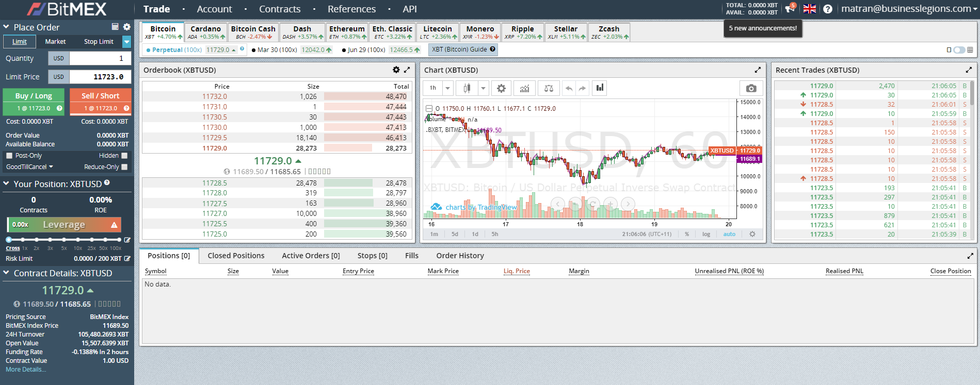This screenshot has height=385, width=980.
Task: Click the Leverage slider track
Action: (64, 240)
